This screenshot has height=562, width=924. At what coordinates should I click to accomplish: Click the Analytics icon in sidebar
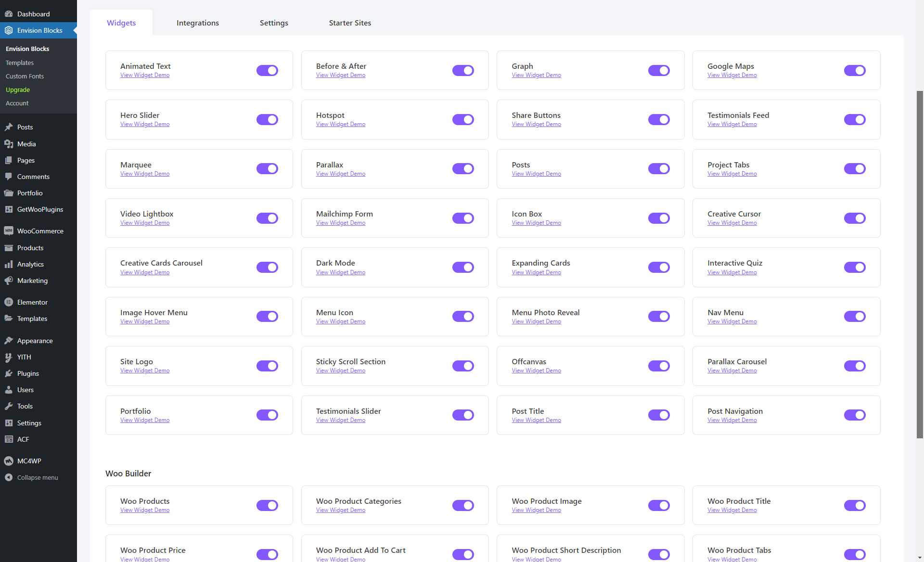coord(9,264)
